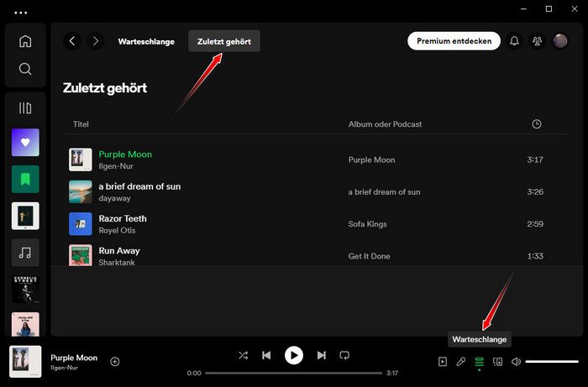Image resolution: width=588 pixels, height=387 pixels.
Task: Switch to the Warteschlange tab
Action: click(146, 42)
